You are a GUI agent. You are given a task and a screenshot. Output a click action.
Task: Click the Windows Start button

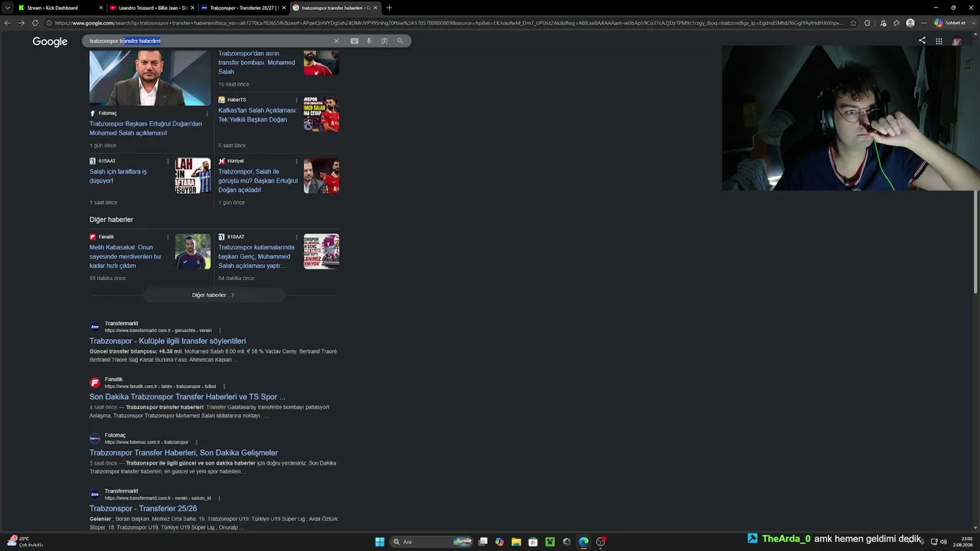380,542
